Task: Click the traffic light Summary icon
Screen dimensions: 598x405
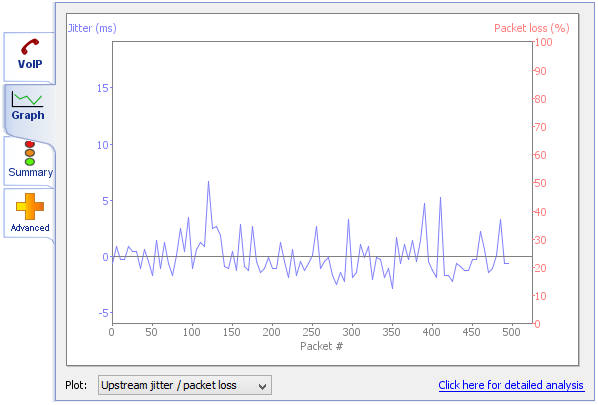Action: 30,153
